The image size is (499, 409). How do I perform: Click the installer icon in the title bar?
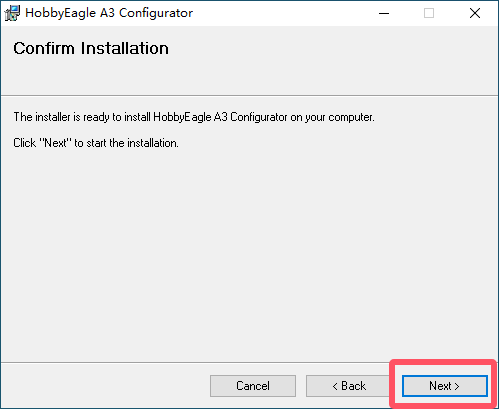click(x=12, y=13)
